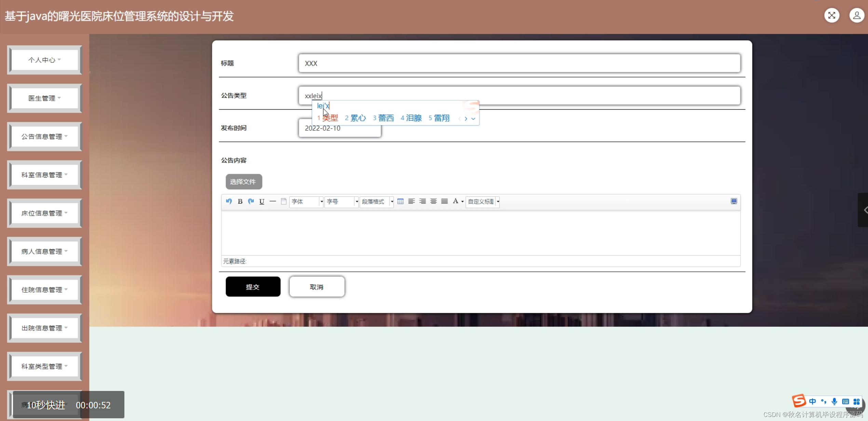Click the redo icon in the editor toolbar
The height and width of the screenshot is (421, 868).
tap(251, 201)
